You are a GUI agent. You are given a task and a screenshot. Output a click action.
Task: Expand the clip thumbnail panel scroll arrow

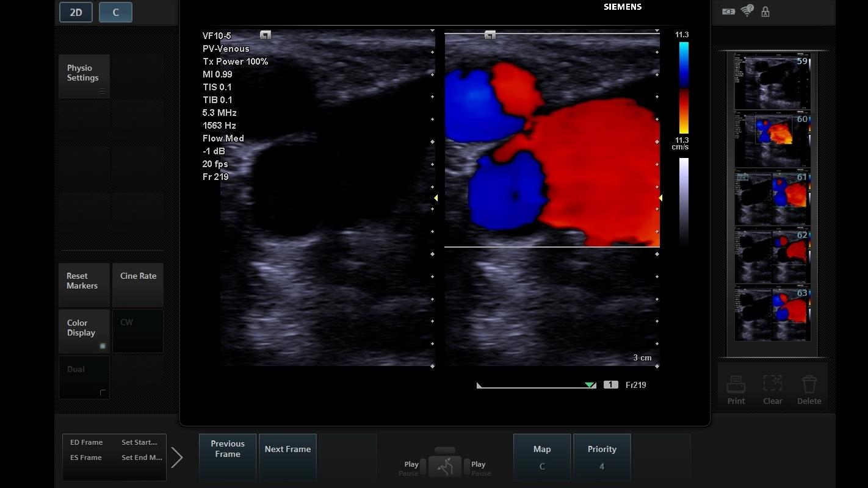(x=177, y=456)
